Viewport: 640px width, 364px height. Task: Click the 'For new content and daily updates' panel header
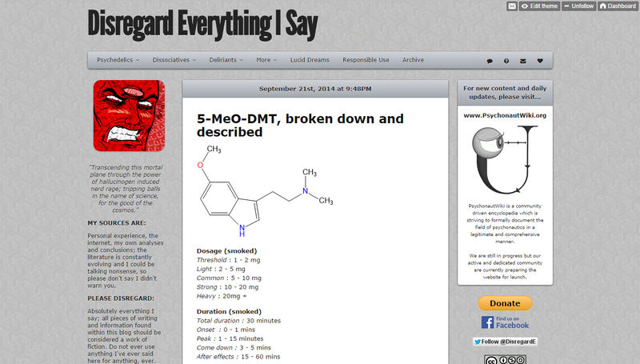(x=505, y=93)
